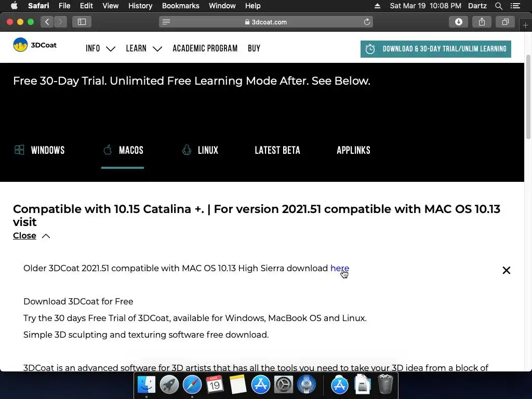This screenshot has width=532, height=399.
Task: Reload the 3dcoat.com page
Action: coord(367,22)
